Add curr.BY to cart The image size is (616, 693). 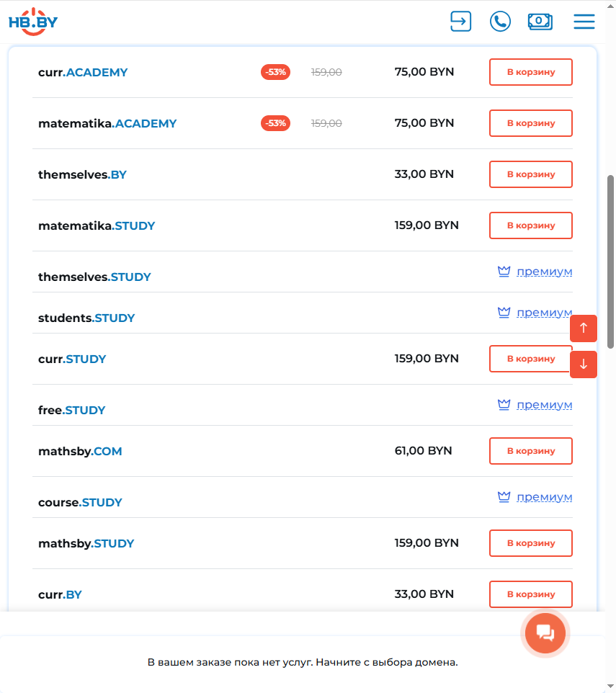pos(531,594)
